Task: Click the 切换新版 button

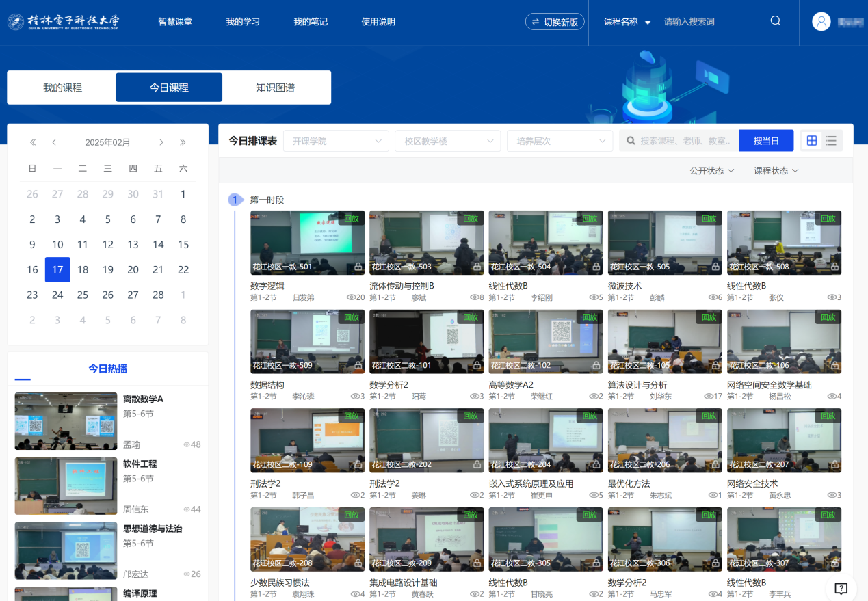Action: tap(555, 22)
